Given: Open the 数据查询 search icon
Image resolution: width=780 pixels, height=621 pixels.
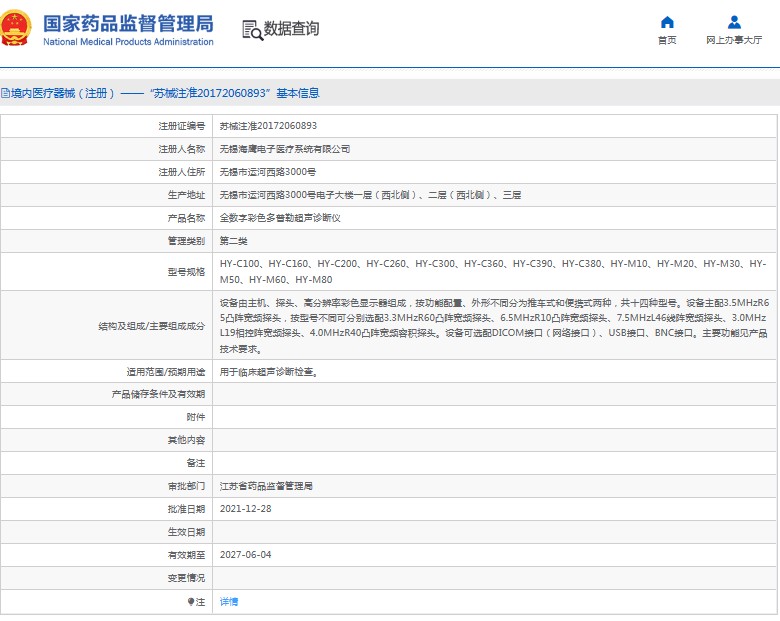Looking at the screenshot, I should click(252, 30).
